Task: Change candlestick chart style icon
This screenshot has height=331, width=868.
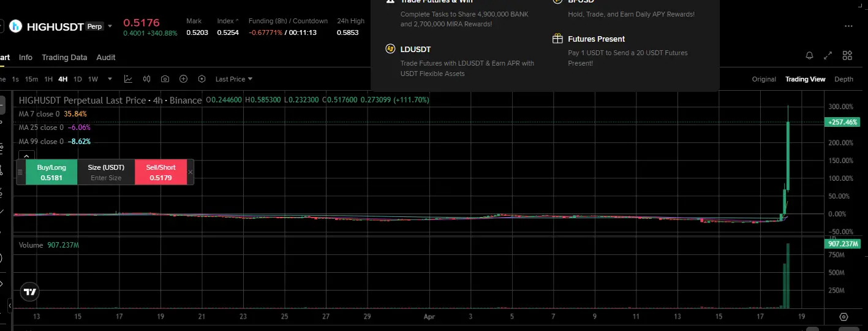Action: 146,79
